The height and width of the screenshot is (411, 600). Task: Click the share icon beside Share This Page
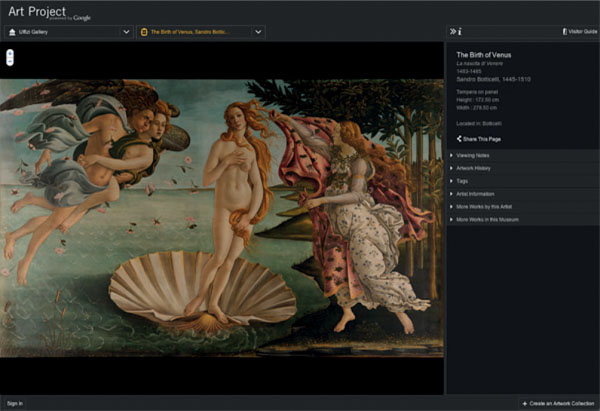coord(459,139)
